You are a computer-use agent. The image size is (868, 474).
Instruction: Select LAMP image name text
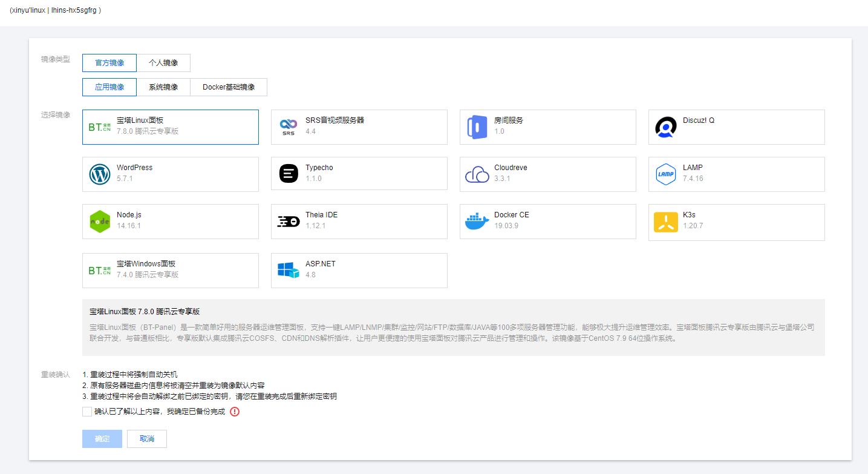tap(693, 168)
